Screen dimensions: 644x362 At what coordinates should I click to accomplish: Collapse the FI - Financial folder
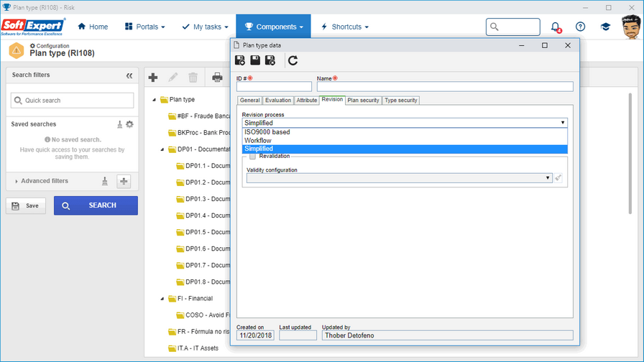pyautogui.click(x=162, y=299)
